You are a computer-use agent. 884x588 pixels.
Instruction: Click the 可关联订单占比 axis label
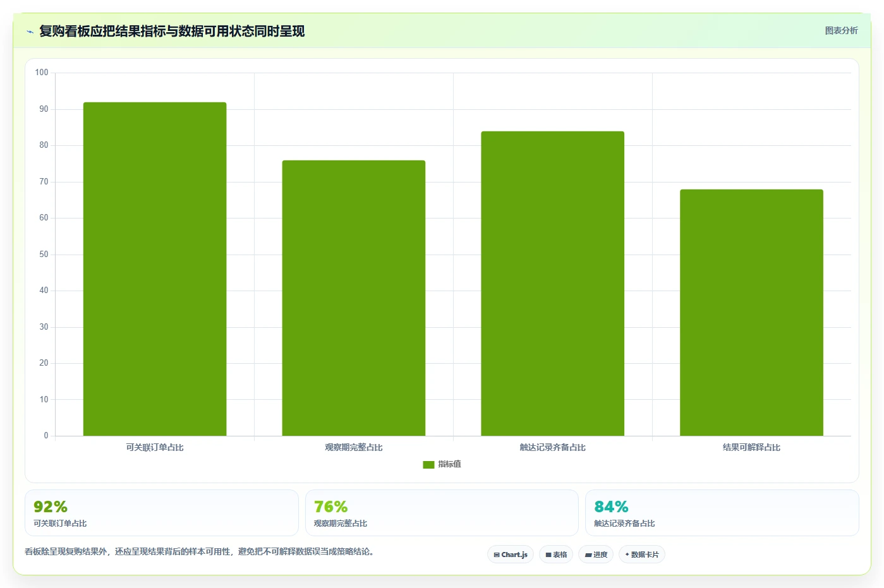coord(155,447)
